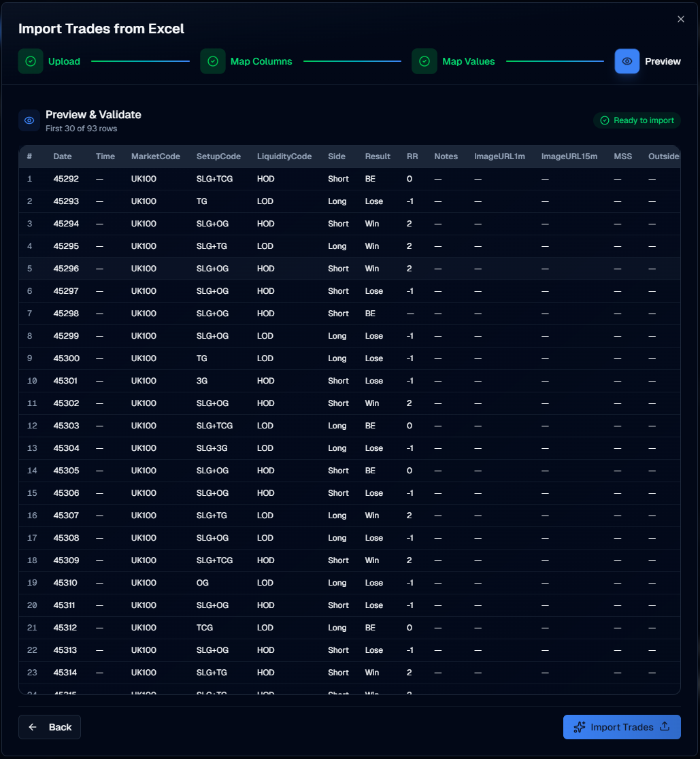Viewport: 700px width, 759px height.
Task: Select date cell 45293 in row 2
Action: click(x=66, y=201)
